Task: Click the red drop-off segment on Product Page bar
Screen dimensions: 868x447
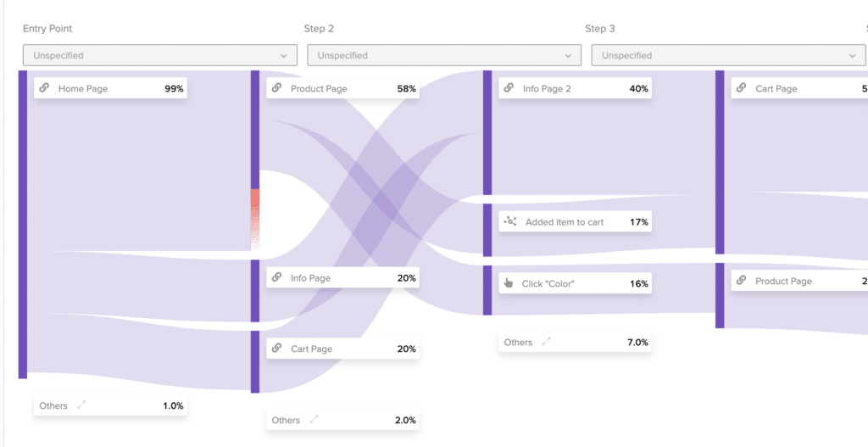Action: click(x=255, y=220)
